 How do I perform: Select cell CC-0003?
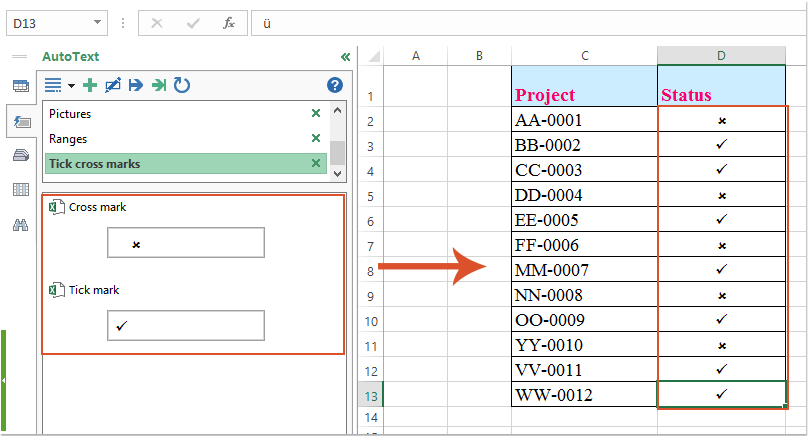coord(584,170)
